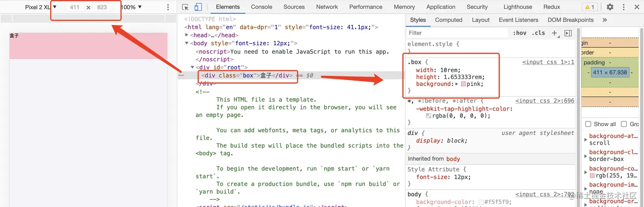Click the element.style rule header

tap(433, 44)
